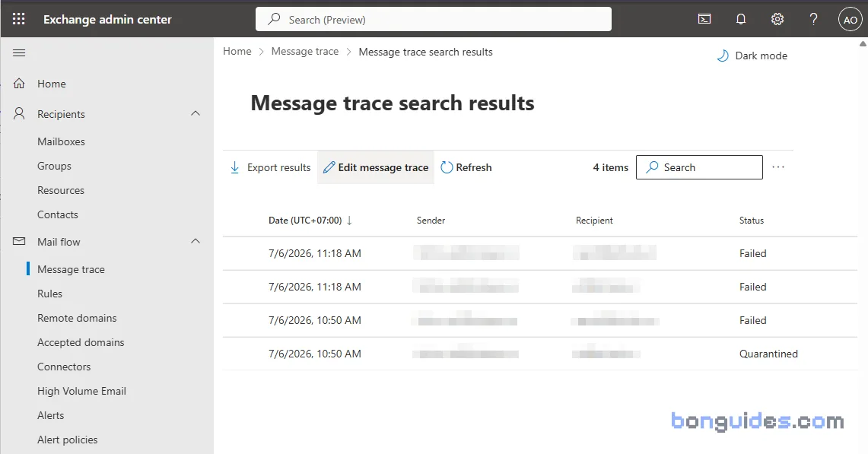Open the help question mark icon
The image size is (868, 454).
pos(813,19)
